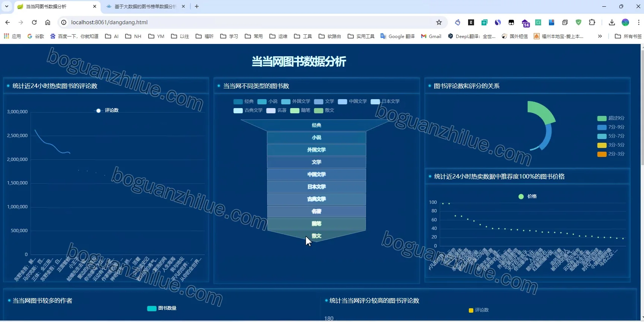The height and width of the screenshot is (322, 644).
Task: Open the tab search dropdown arrow
Action: [7, 6]
